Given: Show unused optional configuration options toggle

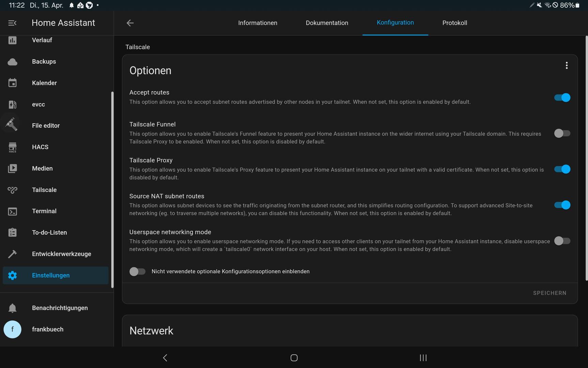Looking at the screenshot, I should tap(137, 272).
